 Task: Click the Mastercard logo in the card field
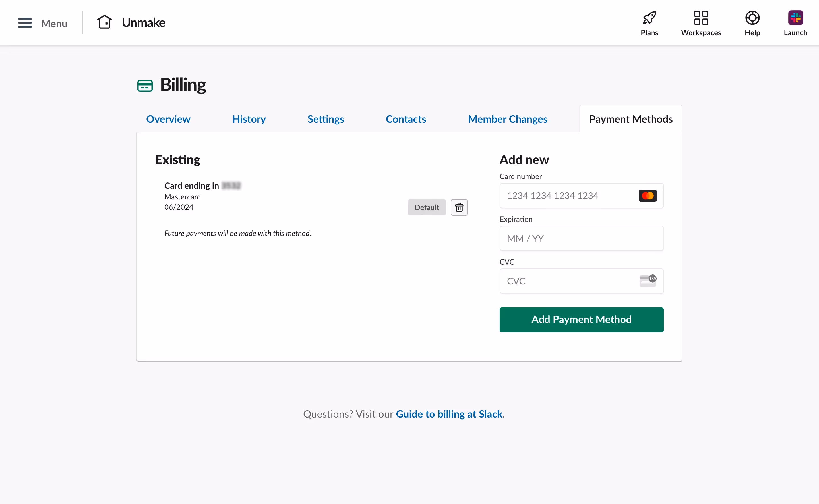click(x=647, y=196)
